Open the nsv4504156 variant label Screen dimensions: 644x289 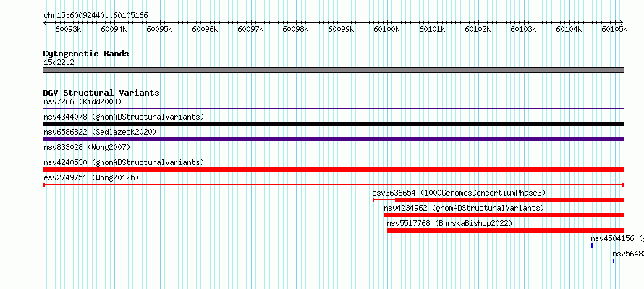tap(617, 238)
